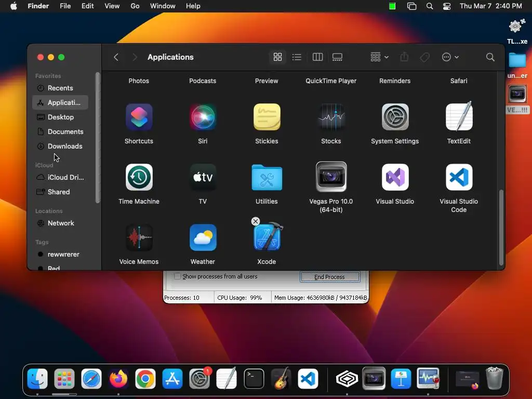532x399 pixels.
Task: Open the Go menu
Action: [135, 6]
